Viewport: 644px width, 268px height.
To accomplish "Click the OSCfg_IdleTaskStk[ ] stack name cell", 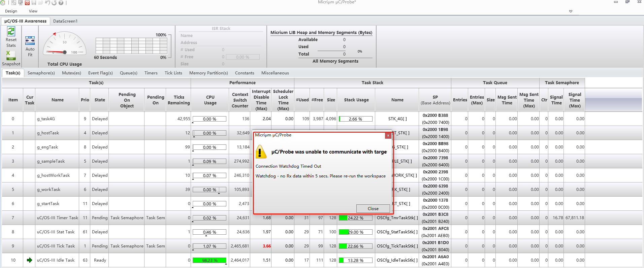I will pyautogui.click(x=397, y=260).
